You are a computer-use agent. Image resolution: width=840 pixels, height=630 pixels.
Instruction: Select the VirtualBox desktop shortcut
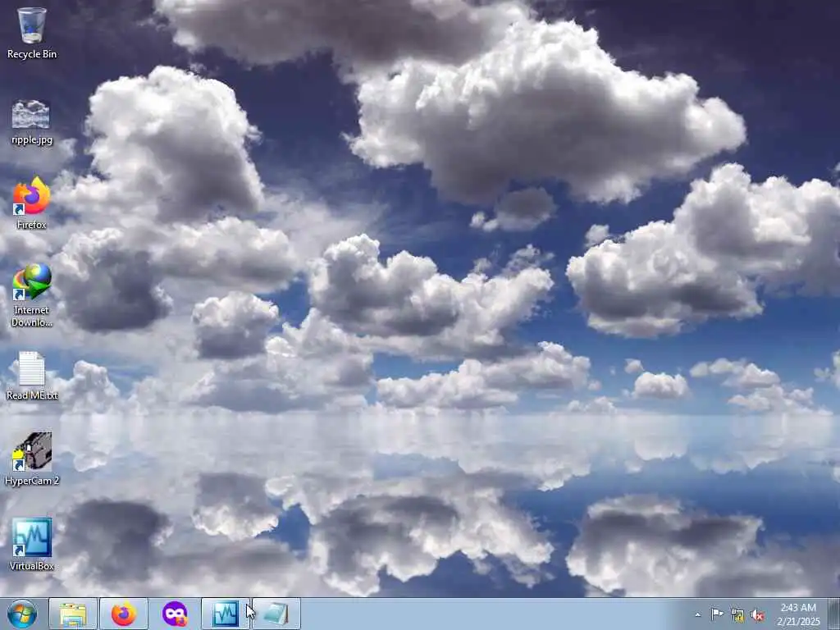pos(32,545)
